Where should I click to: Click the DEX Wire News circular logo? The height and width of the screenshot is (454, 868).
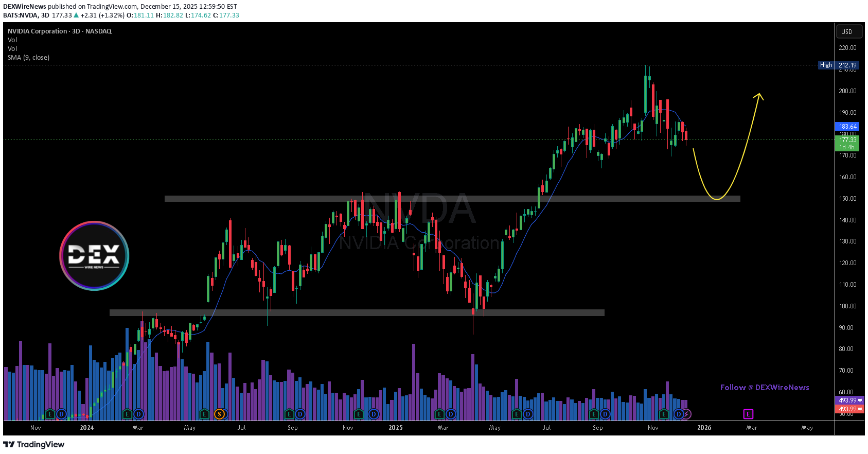pyautogui.click(x=94, y=256)
